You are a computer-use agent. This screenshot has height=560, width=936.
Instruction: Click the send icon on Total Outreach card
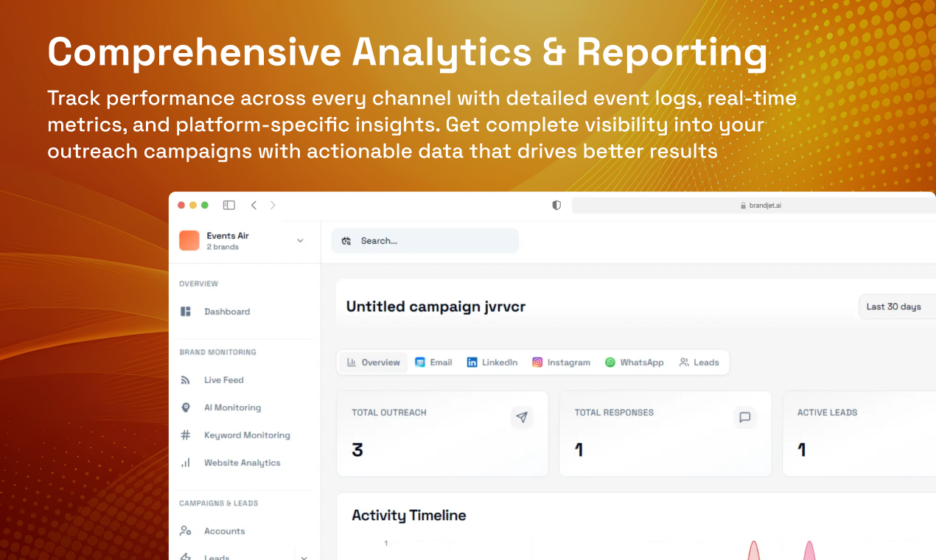pyautogui.click(x=523, y=417)
